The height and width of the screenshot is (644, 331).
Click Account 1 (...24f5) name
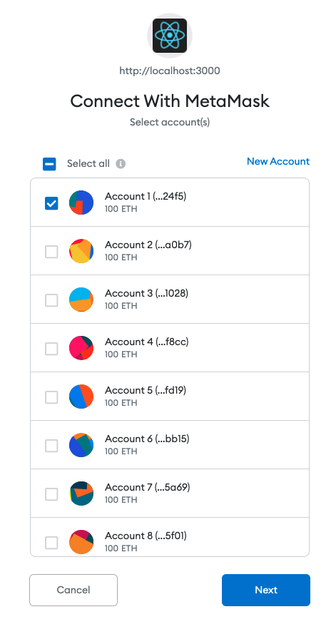click(146, 196)
